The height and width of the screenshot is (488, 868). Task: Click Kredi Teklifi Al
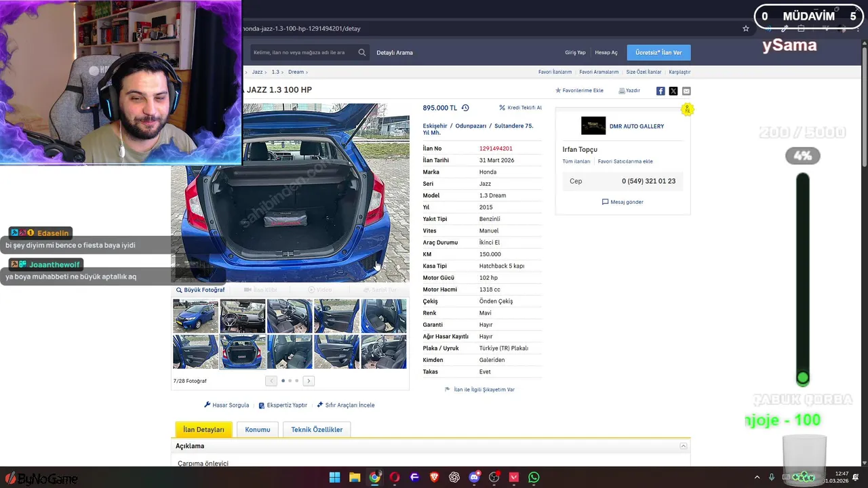(x=520, y=108)
